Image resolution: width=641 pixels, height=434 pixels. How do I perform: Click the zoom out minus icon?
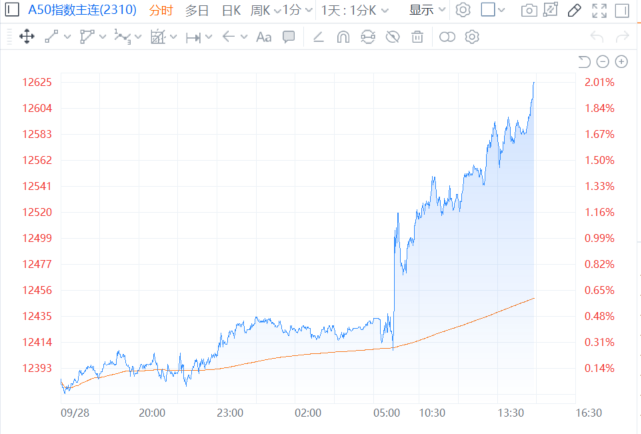[x=603, y=62]
